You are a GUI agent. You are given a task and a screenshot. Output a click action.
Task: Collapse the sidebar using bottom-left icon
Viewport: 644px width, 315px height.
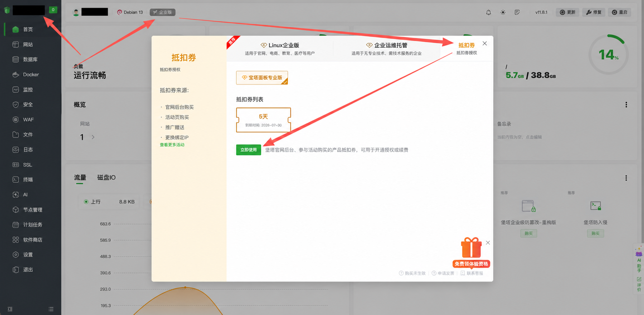pos(10,309)
